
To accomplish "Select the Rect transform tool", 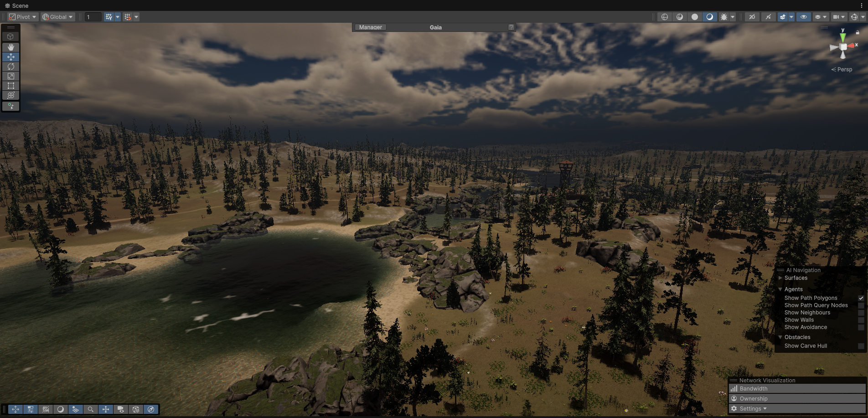I will coord(11,86).
